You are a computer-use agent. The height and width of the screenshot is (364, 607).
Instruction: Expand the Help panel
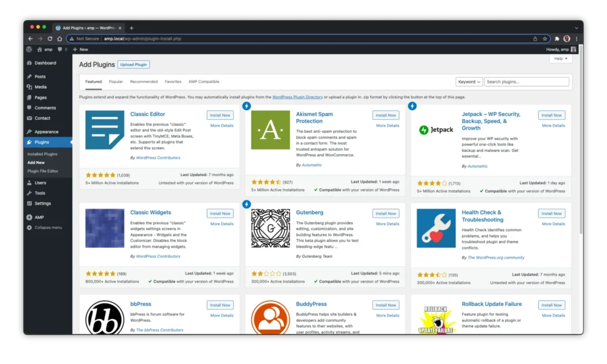[561, 59]
